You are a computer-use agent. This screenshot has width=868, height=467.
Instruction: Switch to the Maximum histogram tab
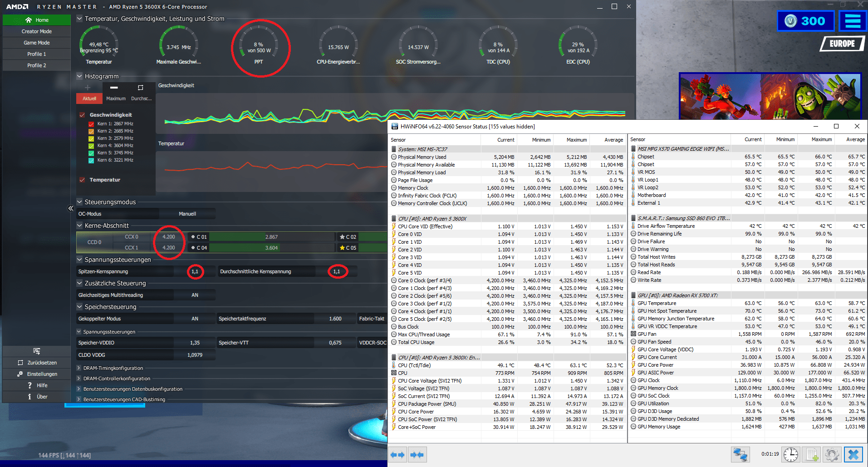pos(116,98)
